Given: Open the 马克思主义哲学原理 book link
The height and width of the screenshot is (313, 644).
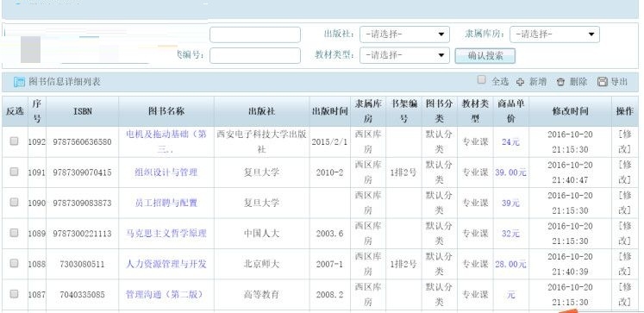Looking at the screenshot, I should pos(166,234).
